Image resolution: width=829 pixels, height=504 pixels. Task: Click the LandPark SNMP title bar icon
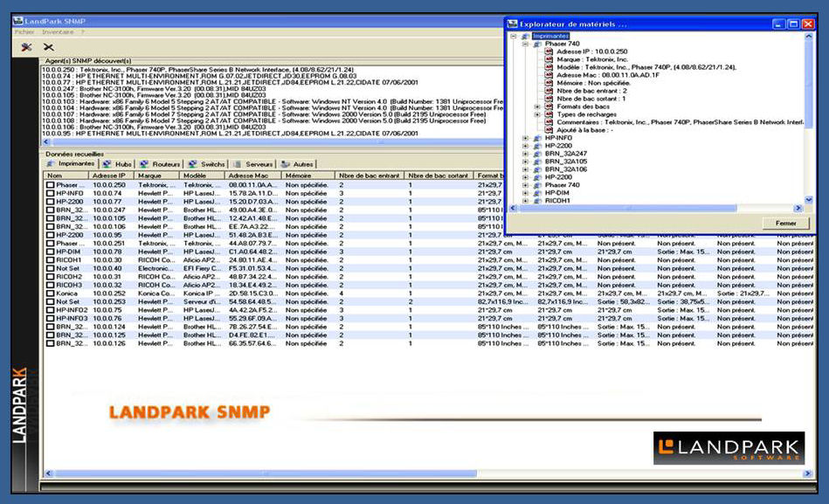[x=18, y=21]
